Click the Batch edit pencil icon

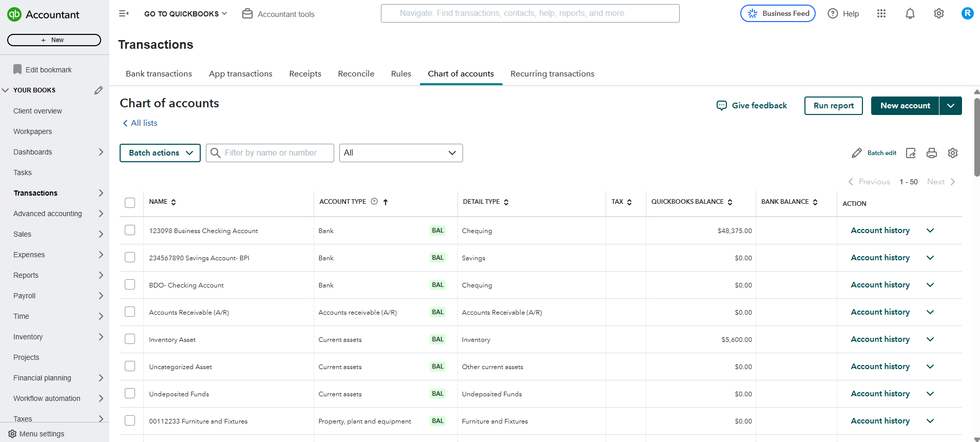click(857, 153)
